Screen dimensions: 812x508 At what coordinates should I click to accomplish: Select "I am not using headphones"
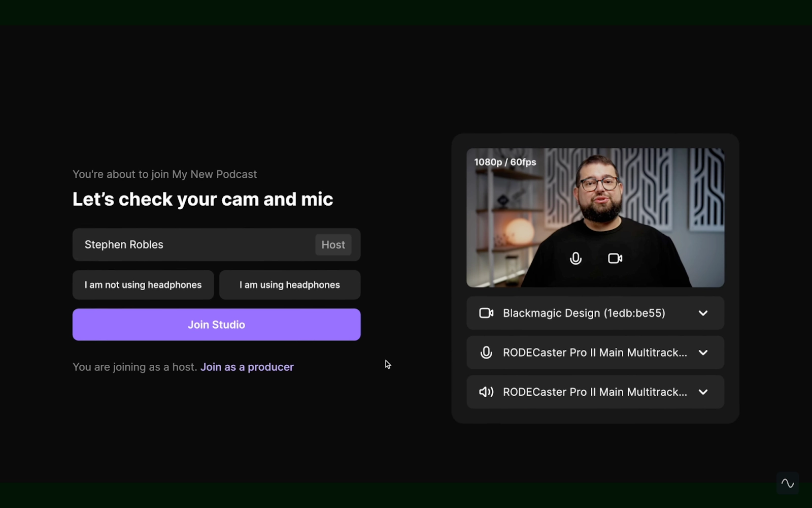pos(143,284)
